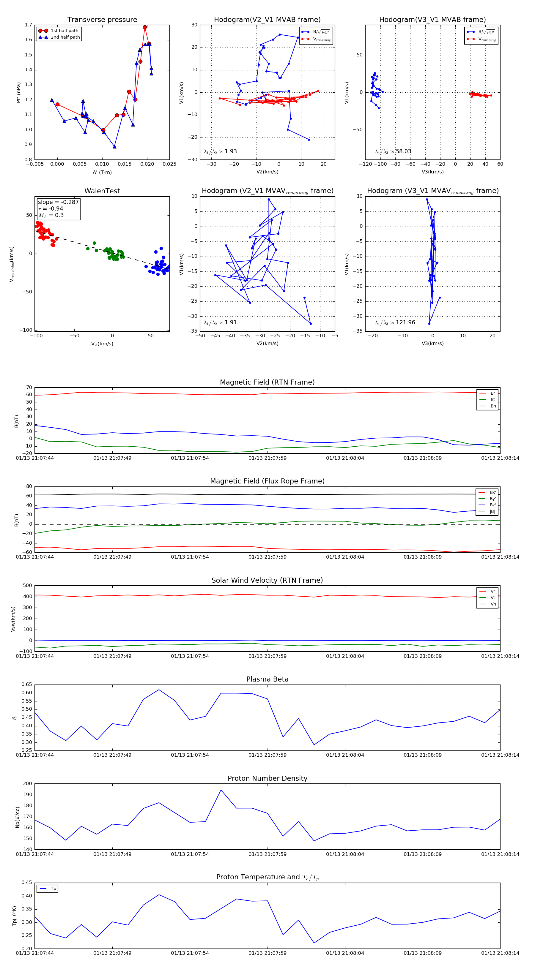Click 'Hodogram (V3_V1 MVAV remaining frame)' title

tap(432, 191)
